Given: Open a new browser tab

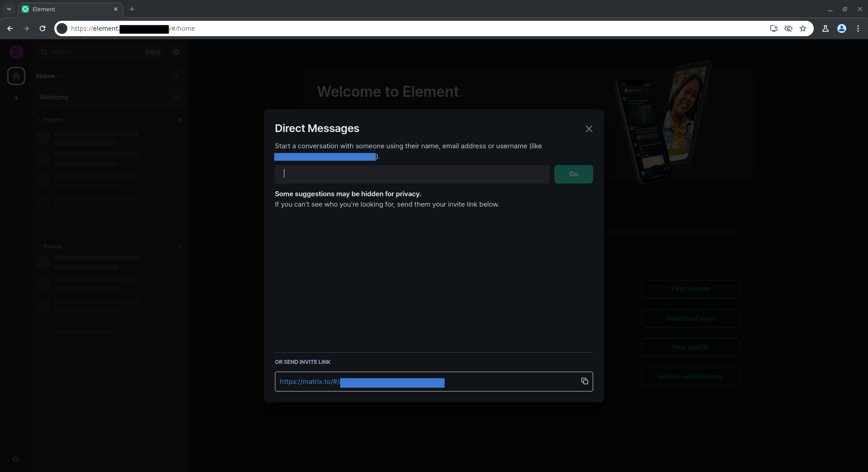Looking at the screenshot, I should 132,9.
